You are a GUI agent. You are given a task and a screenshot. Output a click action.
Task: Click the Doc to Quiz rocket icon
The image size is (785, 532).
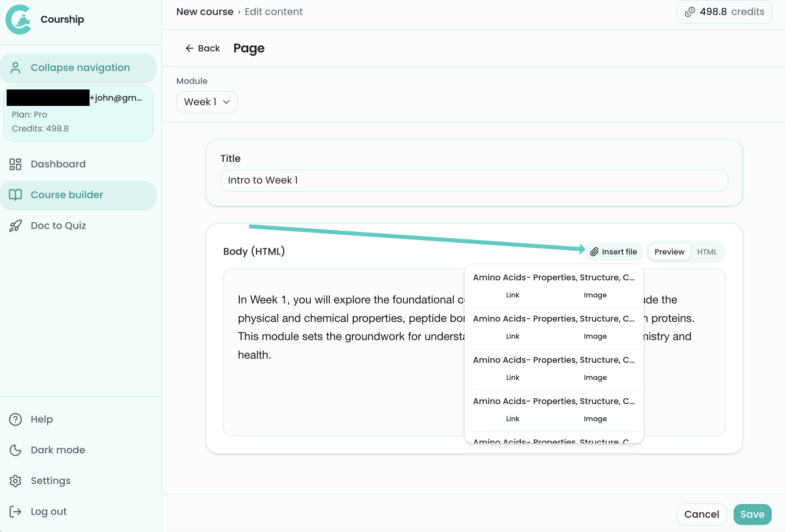[x=15, y=225]
